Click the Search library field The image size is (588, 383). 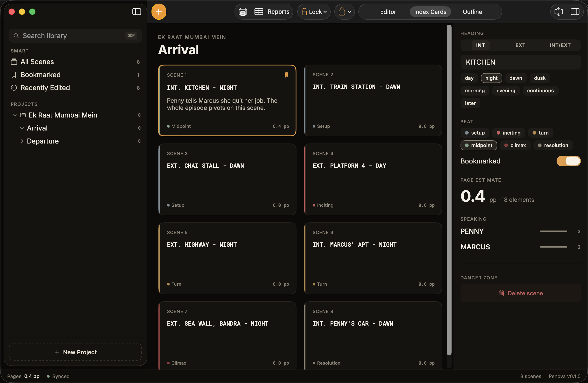(75, 36)
